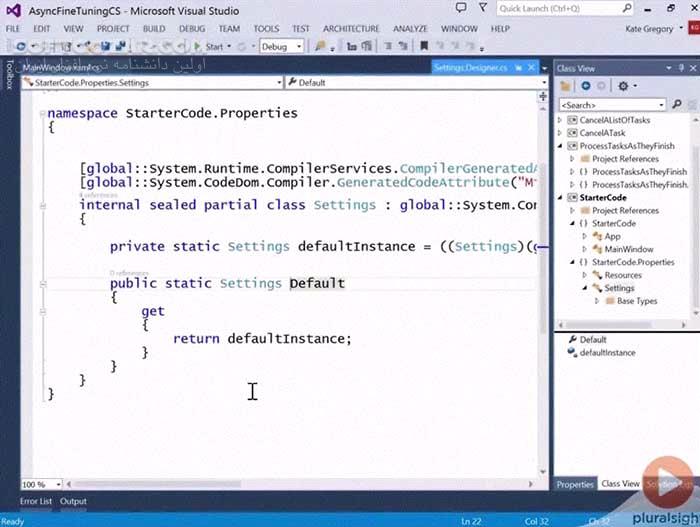Pin the Class View panel with pushpin
Screen dimensions: 700x527
pos(681,68)
